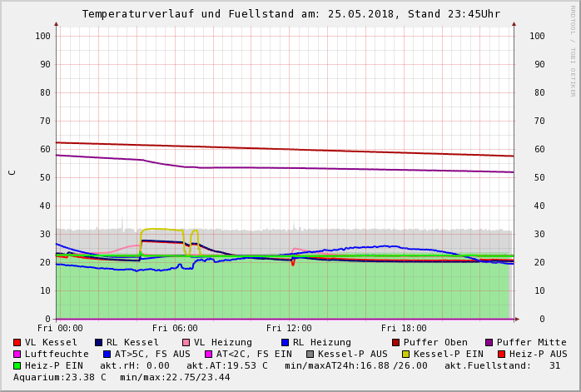Click the Fri 12:00 time axis label

(x=289, y=329)
